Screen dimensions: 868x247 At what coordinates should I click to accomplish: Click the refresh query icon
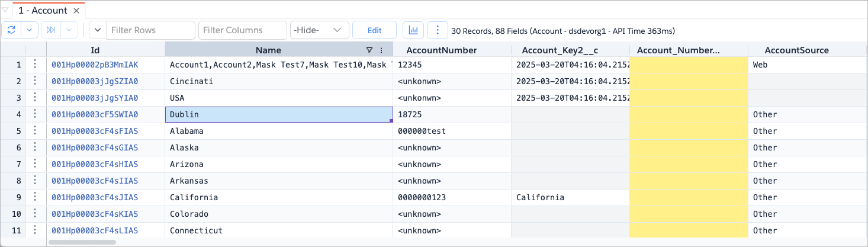tap(11, 30)
